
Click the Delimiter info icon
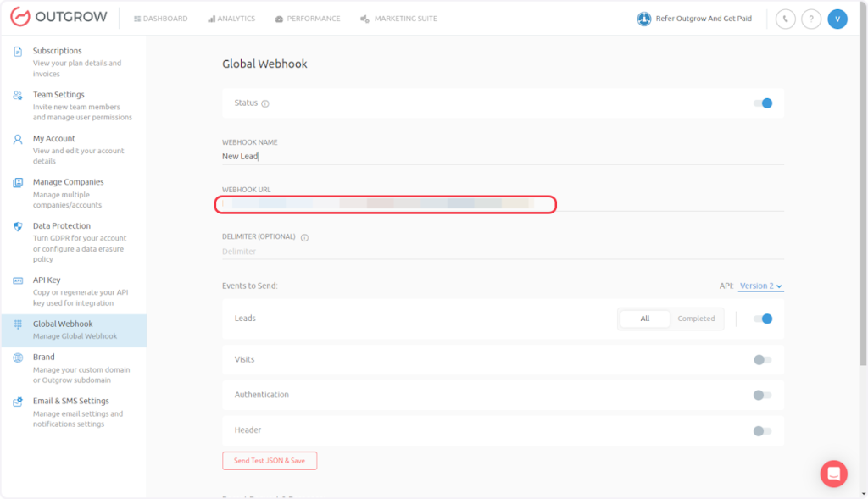pos(304,237)
